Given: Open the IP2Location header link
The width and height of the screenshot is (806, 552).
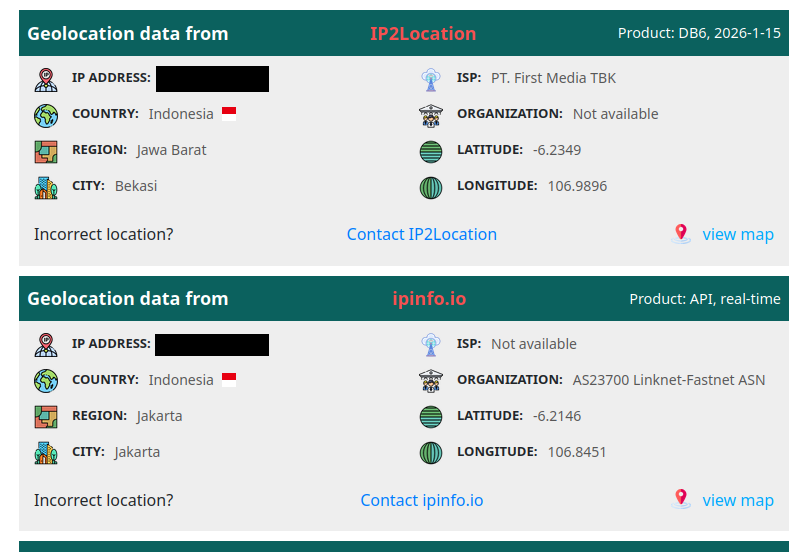Looking at the screenshot, I should pos(423,34).
